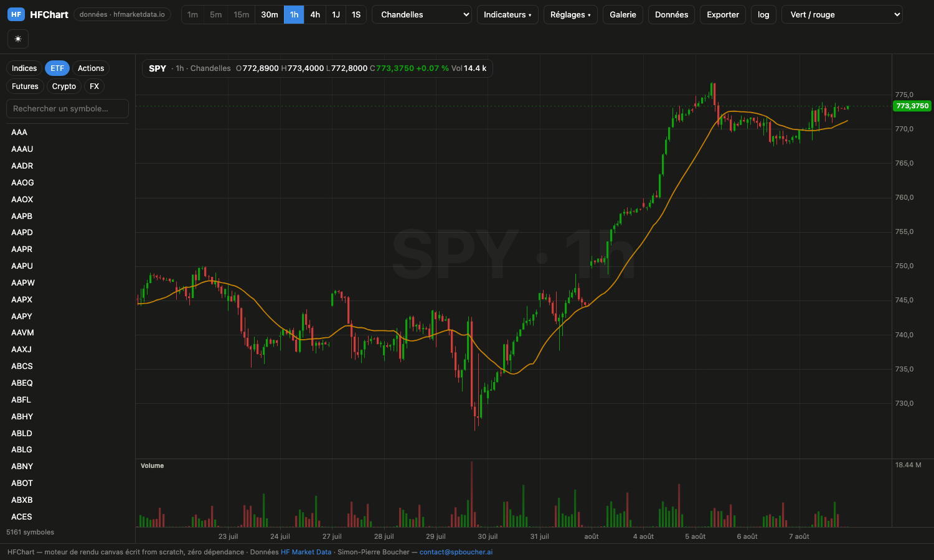
Task: Click the Exporter button
Action: point(723,14)
